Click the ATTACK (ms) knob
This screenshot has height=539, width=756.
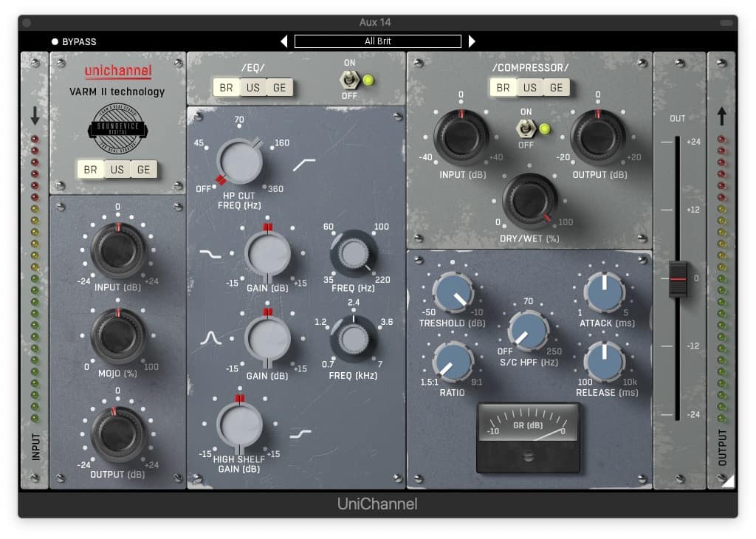(x=605, y=292)
